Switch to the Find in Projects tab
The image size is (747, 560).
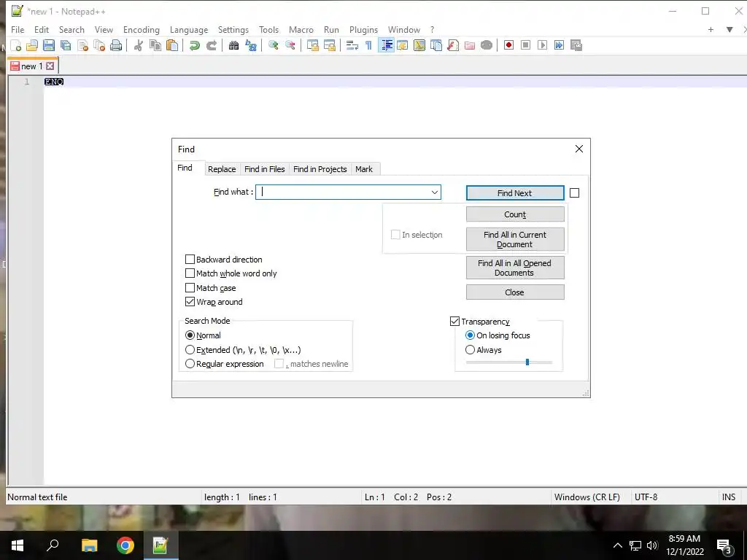coord(320,169)
